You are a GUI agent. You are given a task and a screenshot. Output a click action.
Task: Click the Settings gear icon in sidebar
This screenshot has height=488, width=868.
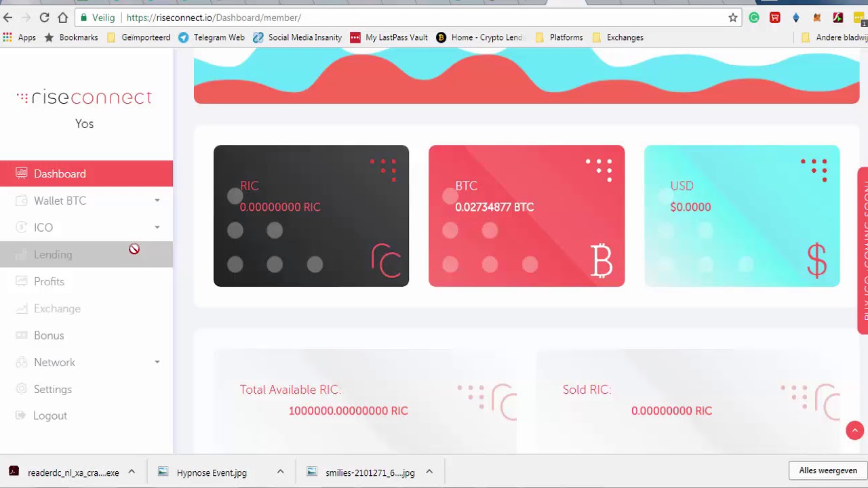21,389
